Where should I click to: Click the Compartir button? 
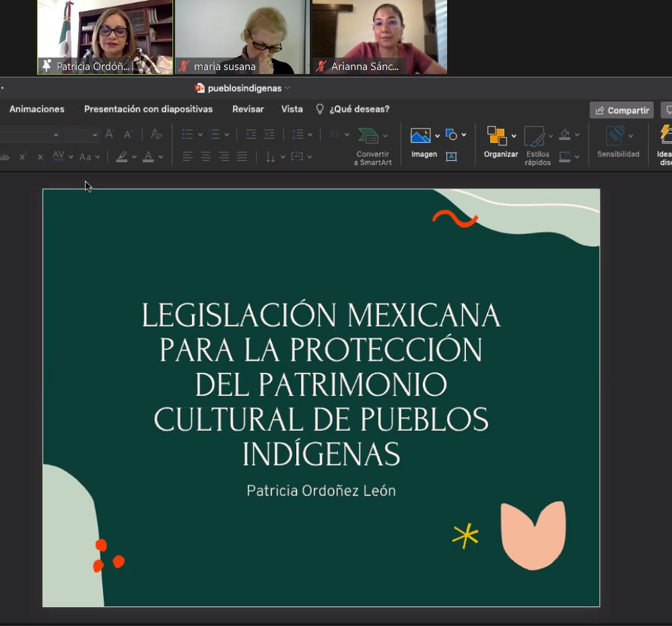point(621,110)
